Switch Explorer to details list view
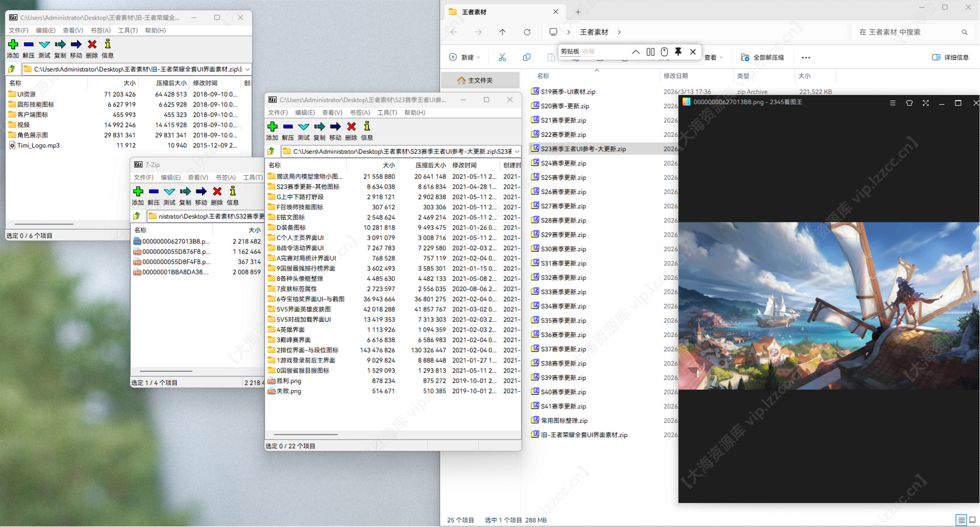This screenshot has width=980, height=527. pos(961,520)
